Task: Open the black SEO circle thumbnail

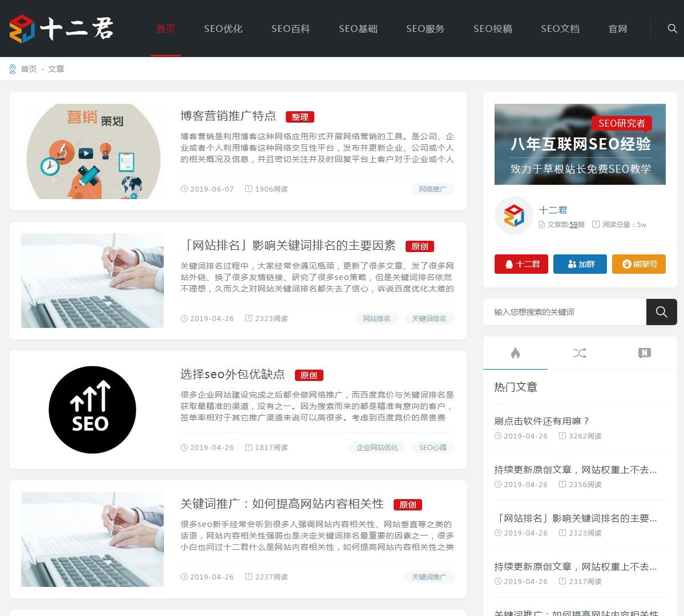Action: point(92,410)
